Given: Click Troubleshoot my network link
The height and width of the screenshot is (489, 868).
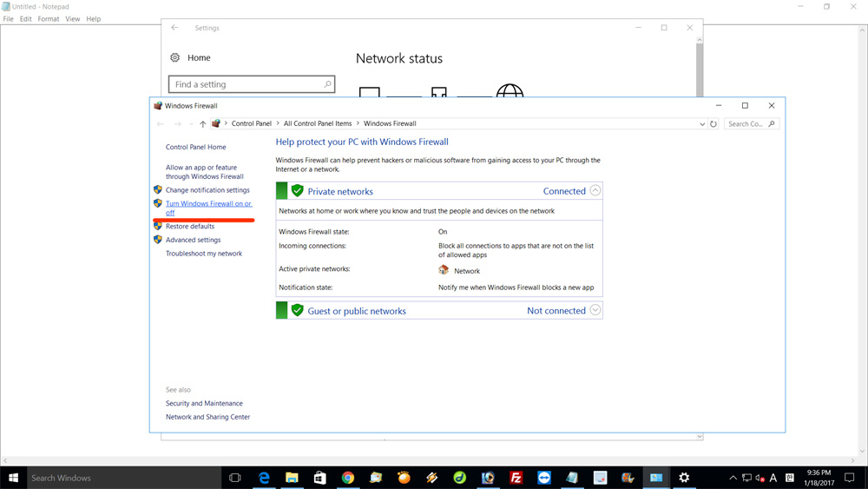Looking at the screenshot, I should [x=204, y=254].
